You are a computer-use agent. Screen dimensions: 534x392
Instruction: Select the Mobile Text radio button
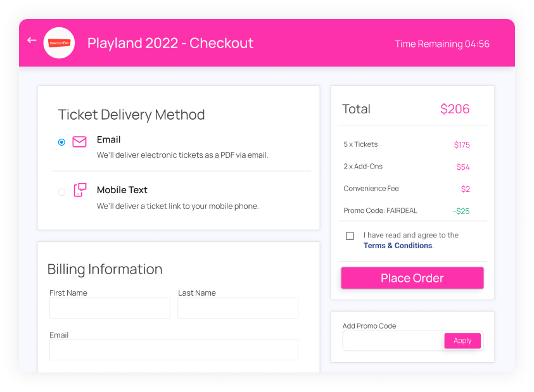click(x=61, y=192)
